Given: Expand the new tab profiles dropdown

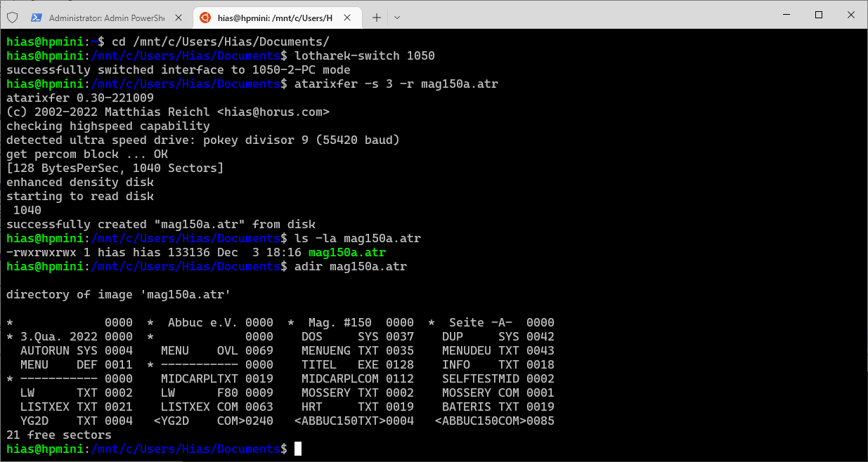Looking at the screenshot, I should coord(397,17).
